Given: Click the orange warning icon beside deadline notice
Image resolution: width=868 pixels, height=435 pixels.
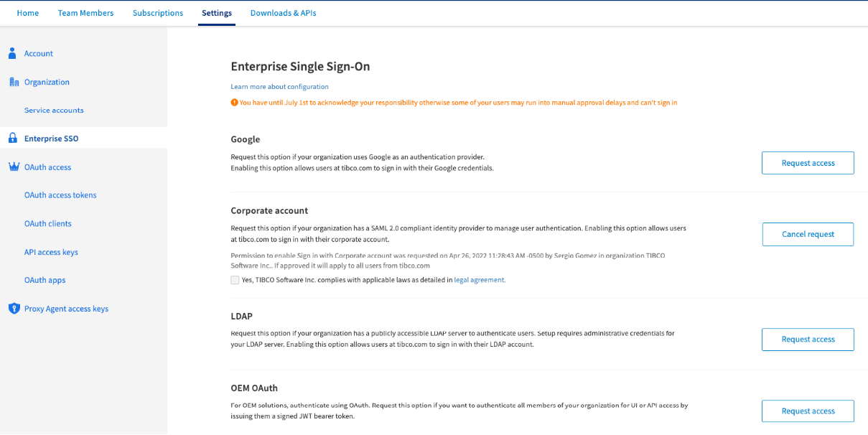Looking at the screenshot, I should [x=234, y=103].
